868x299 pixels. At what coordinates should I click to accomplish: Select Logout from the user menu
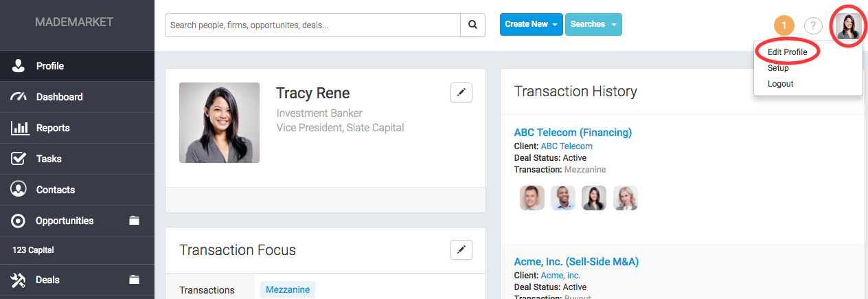click(780, 84)
